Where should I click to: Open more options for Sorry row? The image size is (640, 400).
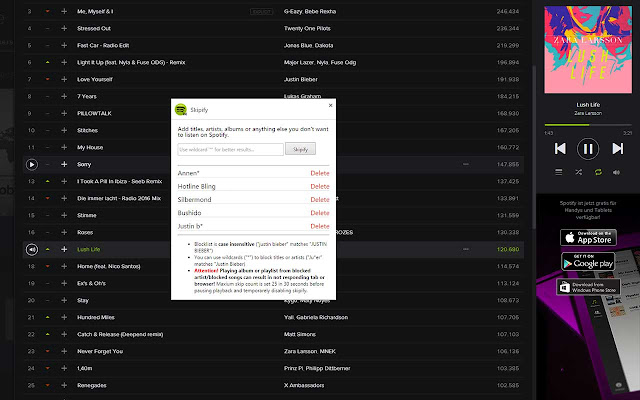466,164
